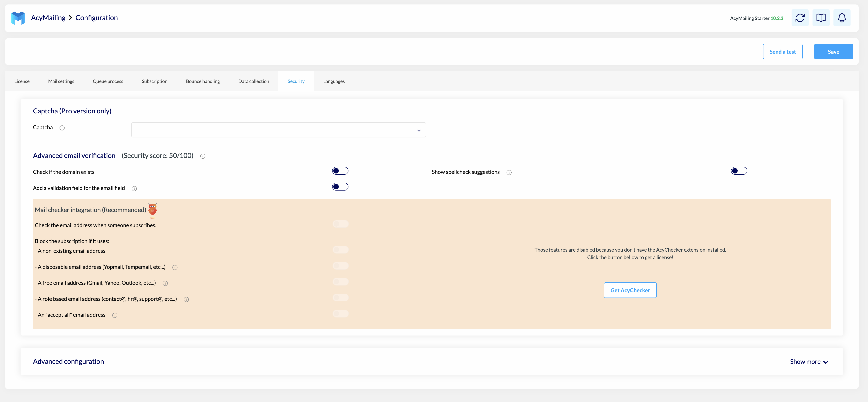Go to Subscription tab
This screenshot has width=868, height=402.
(154, 81)
